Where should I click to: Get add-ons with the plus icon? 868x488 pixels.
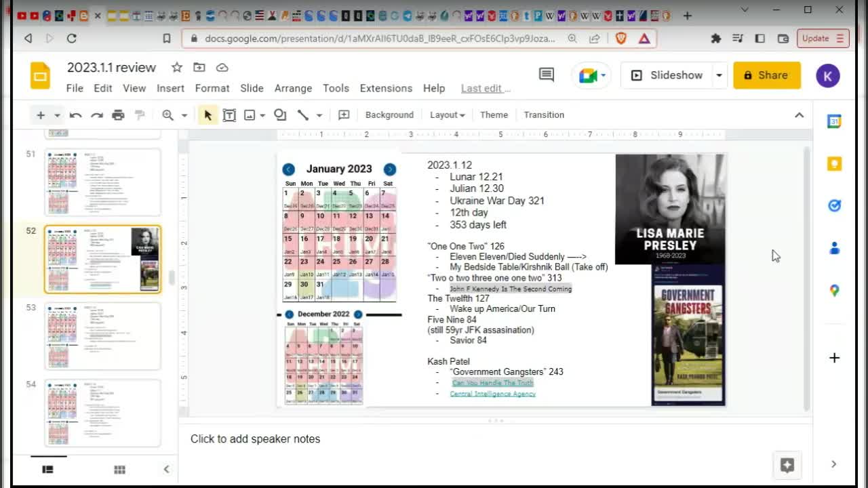click(x=834, y=358)
